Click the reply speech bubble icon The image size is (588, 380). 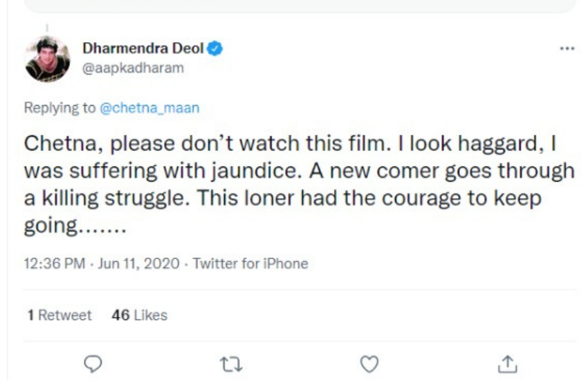[93, 363]
